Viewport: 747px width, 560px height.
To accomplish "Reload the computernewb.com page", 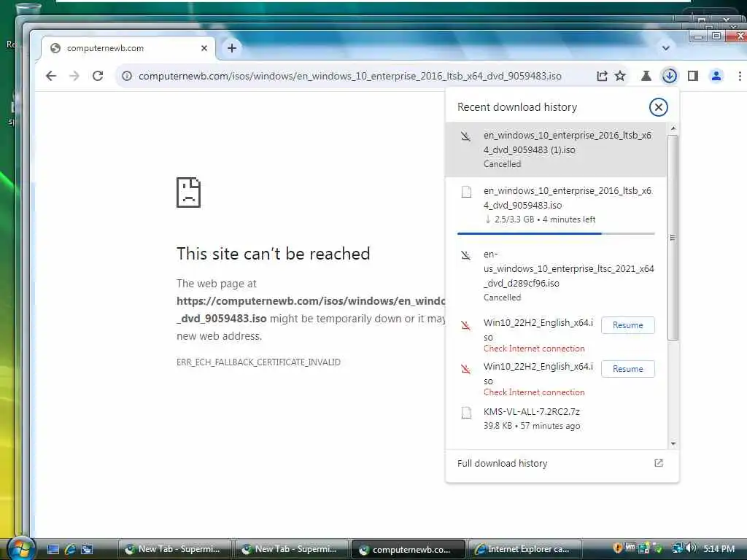I will pyautogui.click(x=98, y=76).
